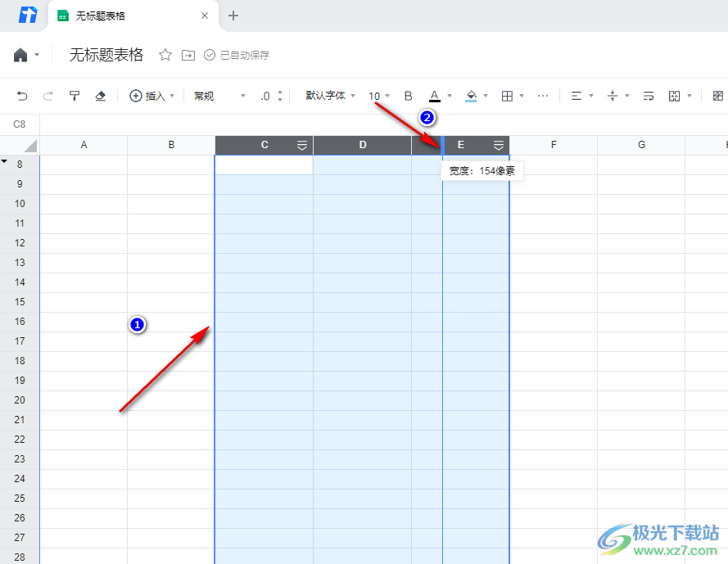Expand the borders dropdown arrow

[x=522, y=96]
